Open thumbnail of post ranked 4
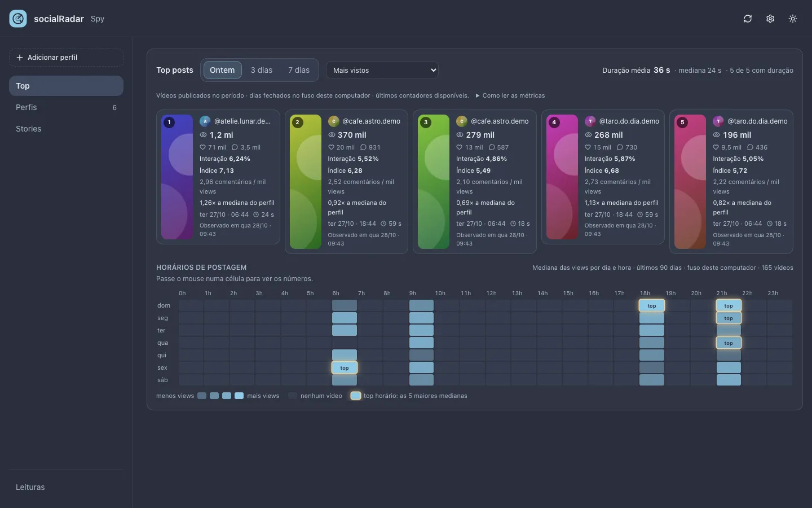Screen dimensions: 812x508 pyautogui.click(x=562, y=177)
